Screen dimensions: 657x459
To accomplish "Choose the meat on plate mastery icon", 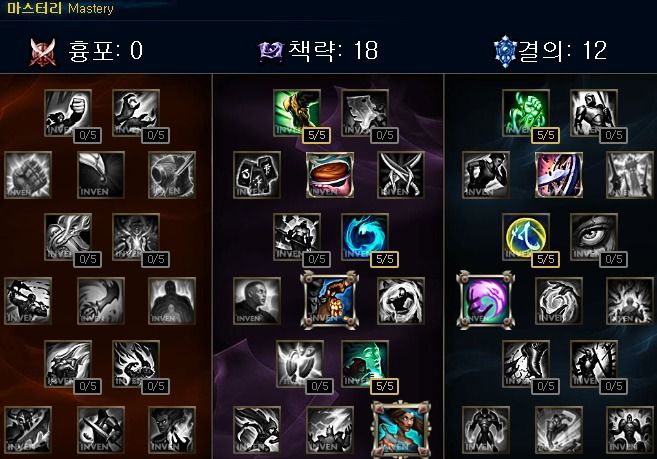I will click(x=330, y=175).
